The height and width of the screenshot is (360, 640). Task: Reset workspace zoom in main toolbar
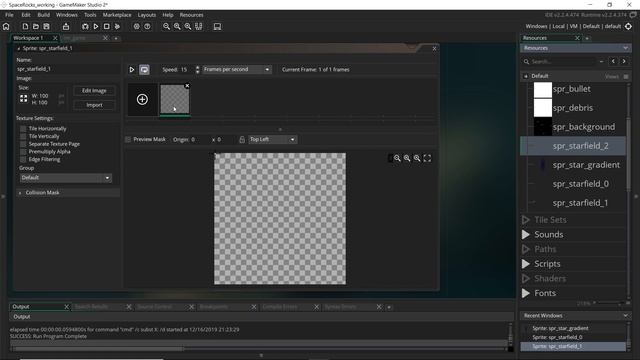[x=177, y=27]
